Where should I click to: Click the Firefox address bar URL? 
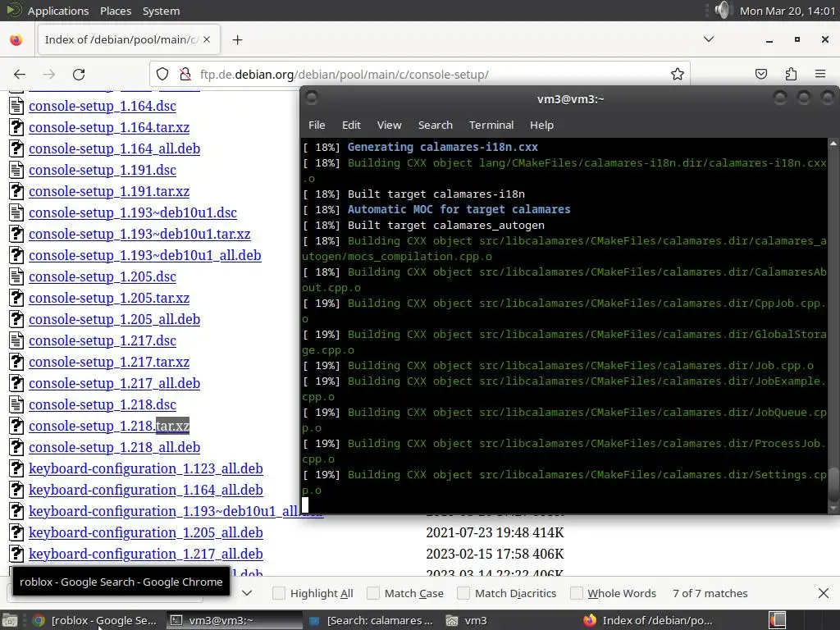pos(344,75)
